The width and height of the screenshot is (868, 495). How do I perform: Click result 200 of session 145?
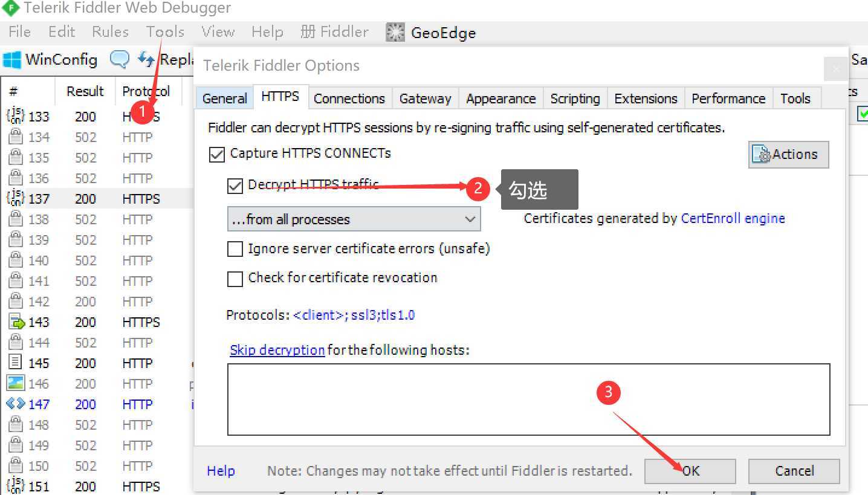[85, 363]
